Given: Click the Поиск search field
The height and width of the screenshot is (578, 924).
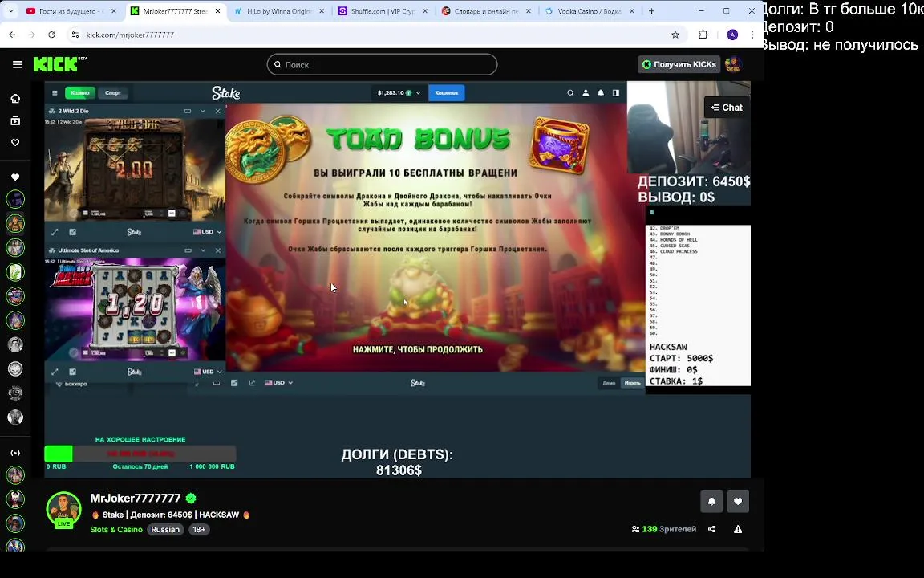Looking at the screenshot, I should 382,64.
